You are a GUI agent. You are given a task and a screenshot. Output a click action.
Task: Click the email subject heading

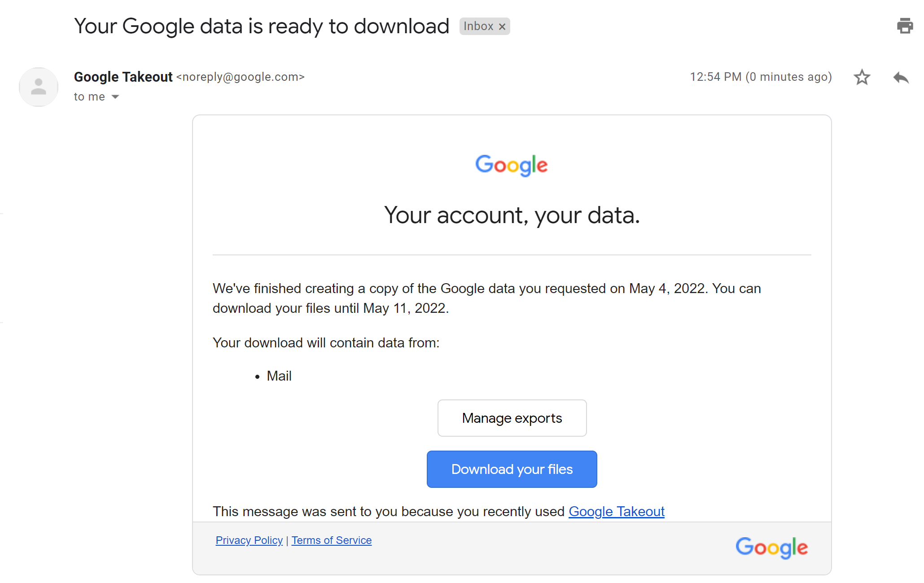pos(262,26)
